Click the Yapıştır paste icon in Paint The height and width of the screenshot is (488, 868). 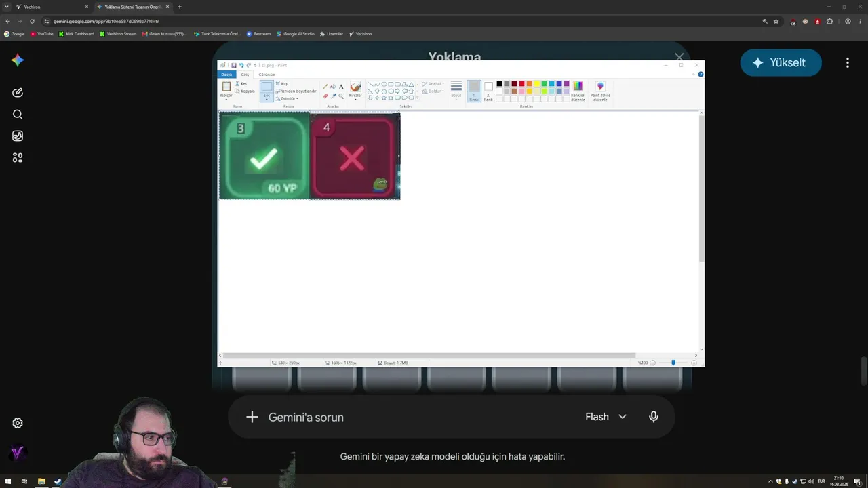point(226,87)
